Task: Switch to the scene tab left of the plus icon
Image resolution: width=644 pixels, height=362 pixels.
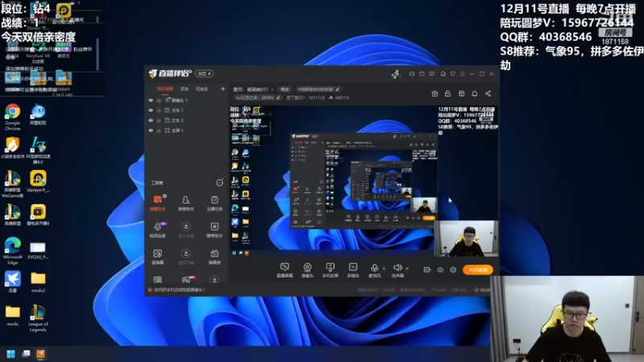Action: pyautogui.click(x=202, y=89)
